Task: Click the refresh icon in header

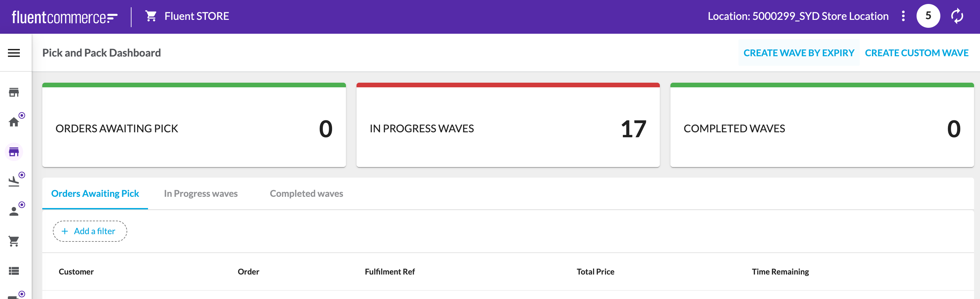Action: click(957, 16)
